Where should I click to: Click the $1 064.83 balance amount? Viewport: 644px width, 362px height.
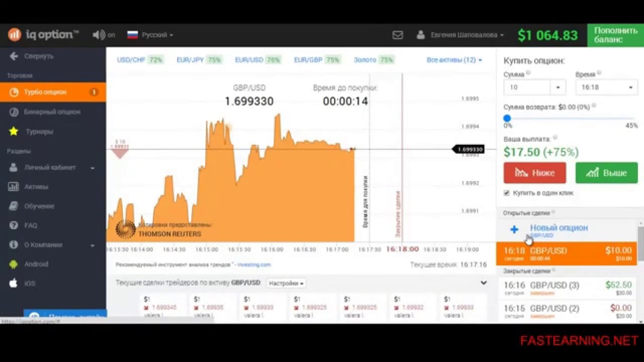point(547,35)
